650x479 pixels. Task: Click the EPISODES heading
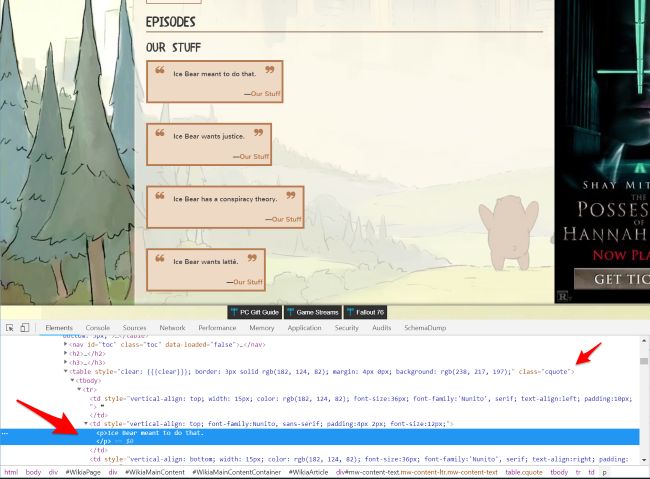170,22
